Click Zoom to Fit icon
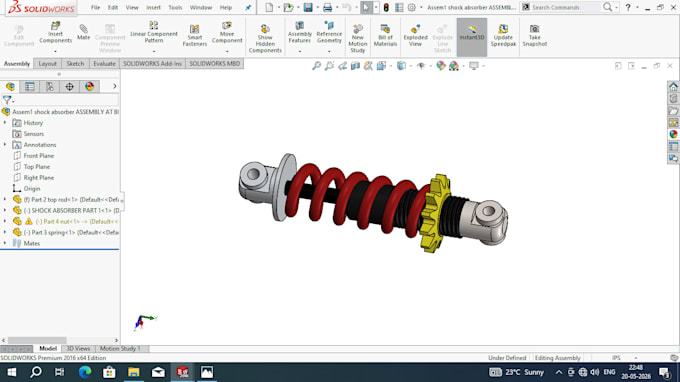This screenshot has height=382, width=680. pos(317,66)
